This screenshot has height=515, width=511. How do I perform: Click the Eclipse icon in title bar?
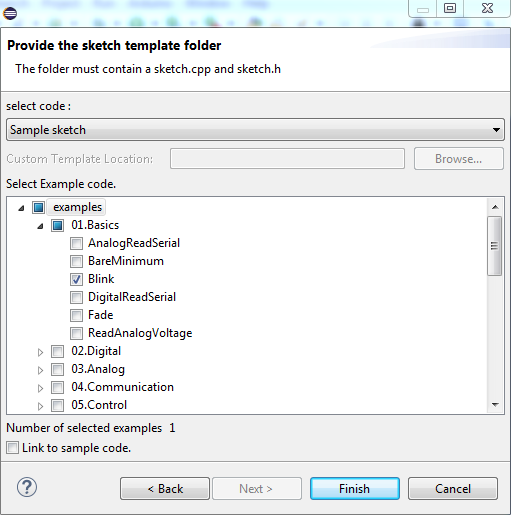tap(10, 13)
